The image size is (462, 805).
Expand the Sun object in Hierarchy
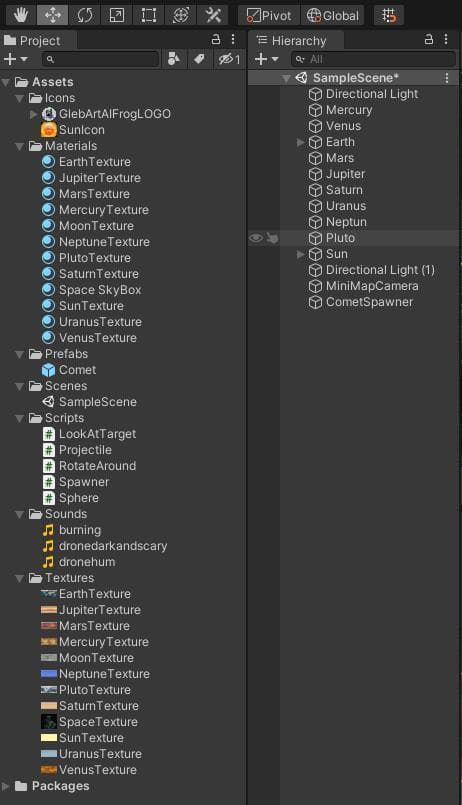click(x=301, y=254)
